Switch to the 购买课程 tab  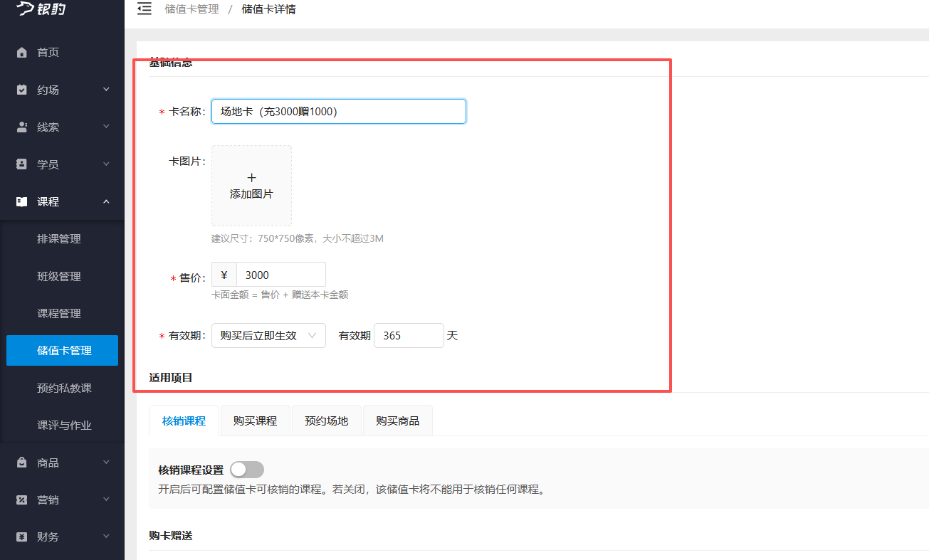point(255,420)
